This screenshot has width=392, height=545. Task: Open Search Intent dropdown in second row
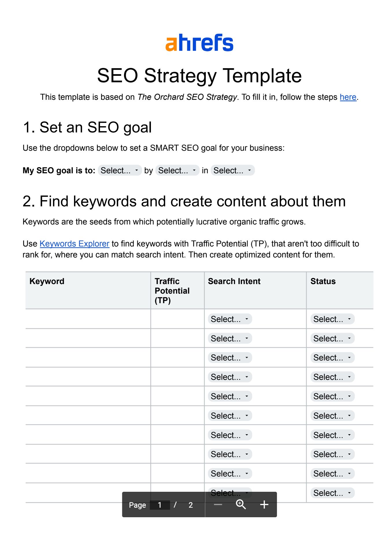[229, 338]
